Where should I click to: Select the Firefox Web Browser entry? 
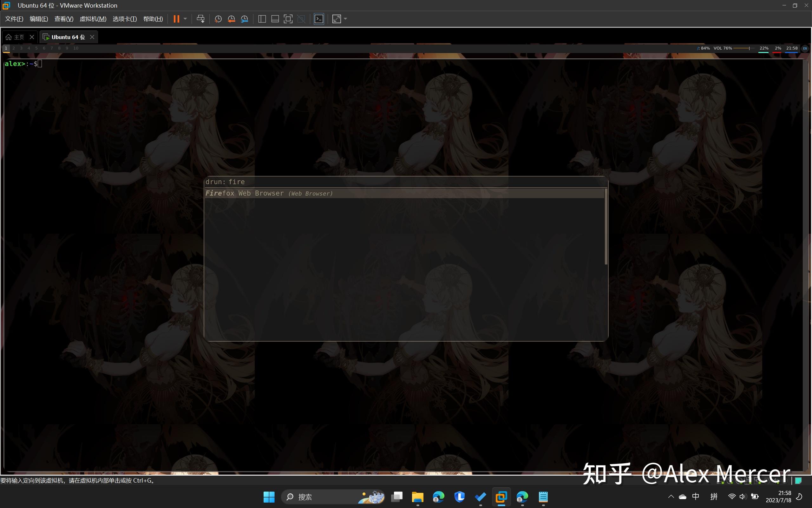point(404,193)
